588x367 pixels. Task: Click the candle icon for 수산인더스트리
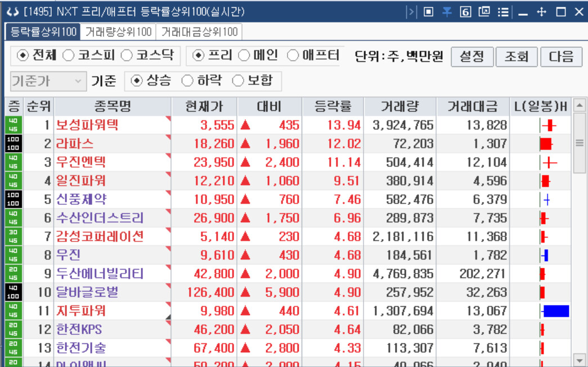[544, 218]
